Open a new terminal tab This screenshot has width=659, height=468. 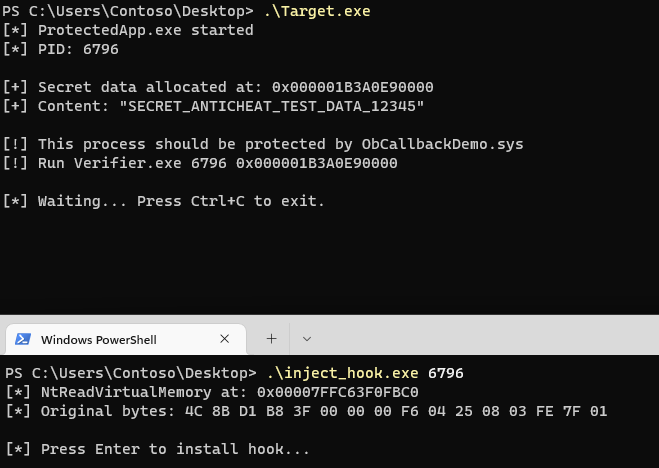point(271,339)
